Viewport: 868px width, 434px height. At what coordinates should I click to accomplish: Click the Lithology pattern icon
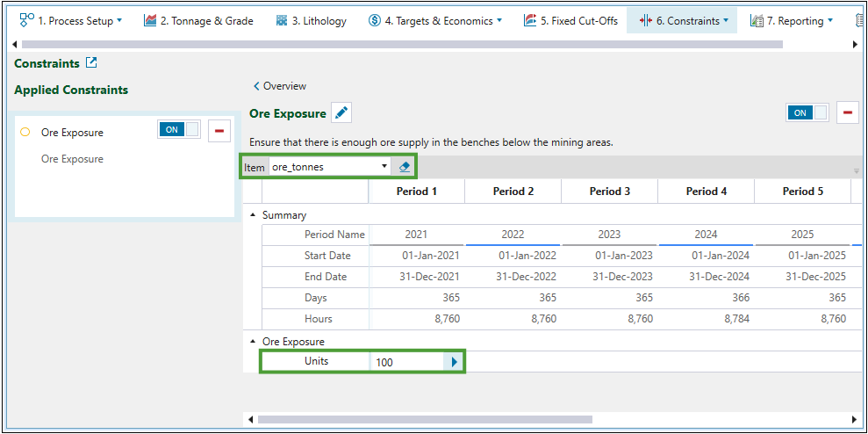click(x=282, y=21)
